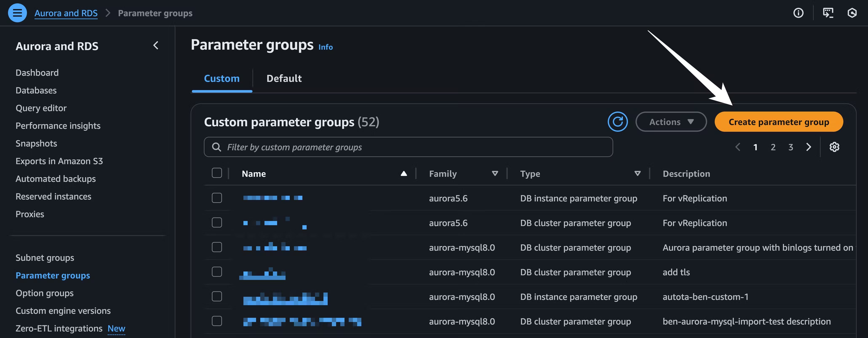
Task: Go to previous page arrow
Action: coord(738,147)
